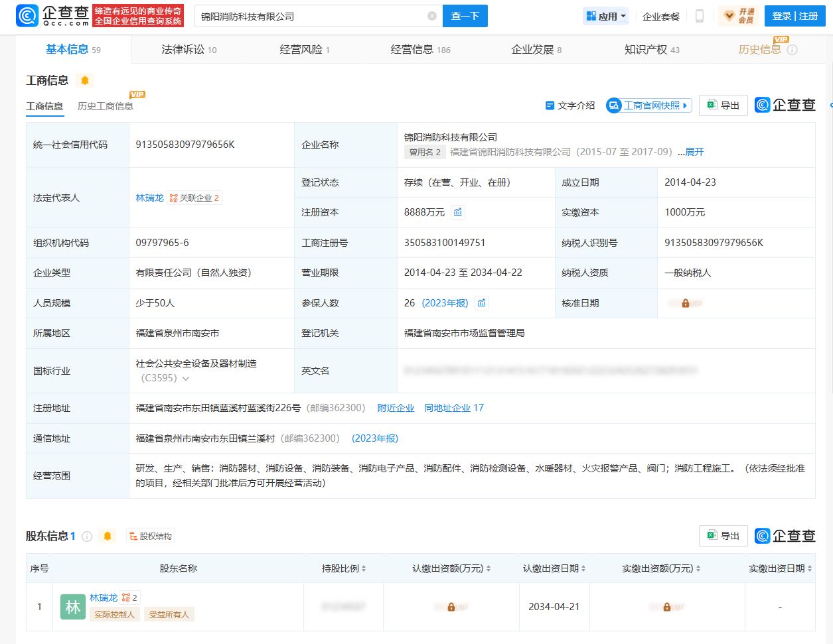Select the 工商信息 sub-tab
833x644 pixels.
[44, 106]
